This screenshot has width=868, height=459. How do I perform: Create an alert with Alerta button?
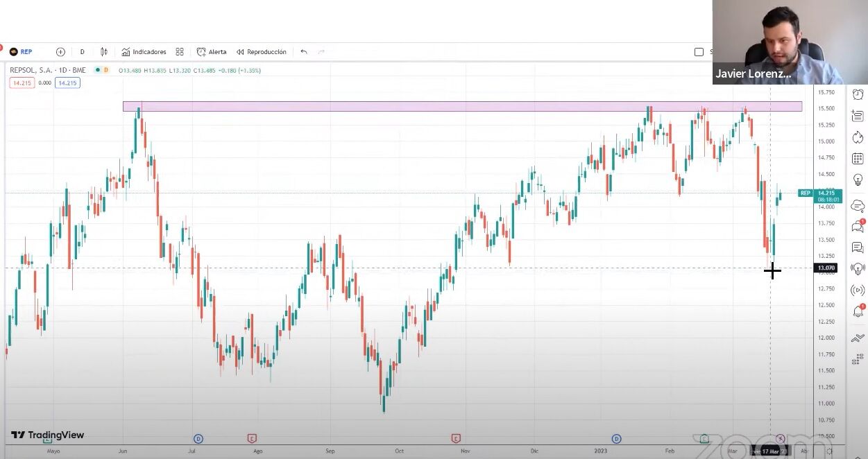tap(212, 52)
